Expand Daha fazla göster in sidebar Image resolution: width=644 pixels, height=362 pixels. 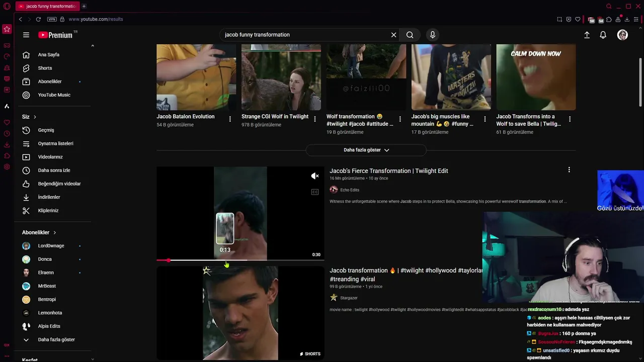(56, 339)
